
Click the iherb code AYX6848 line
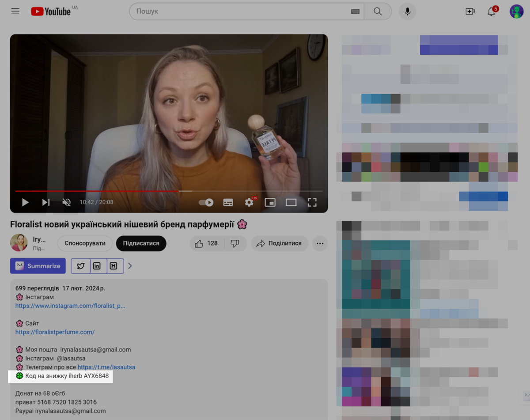pos(62,376)
